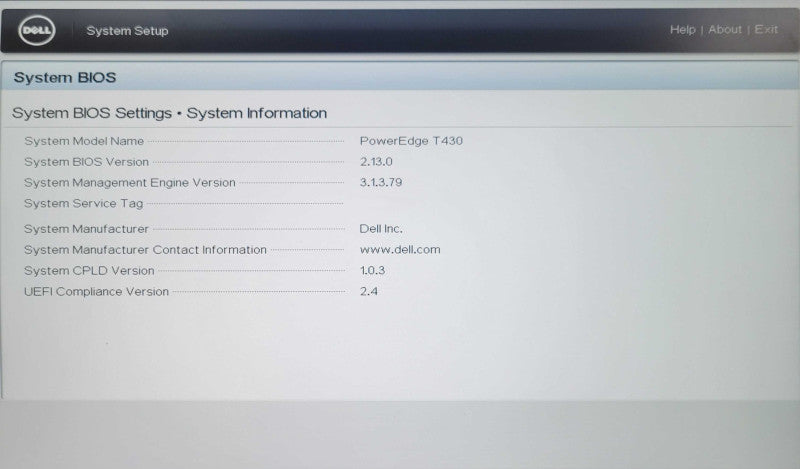The image size is (800, 469).
Task: Click the 1.0.3 CPLD version value
Action: point(372,270)
